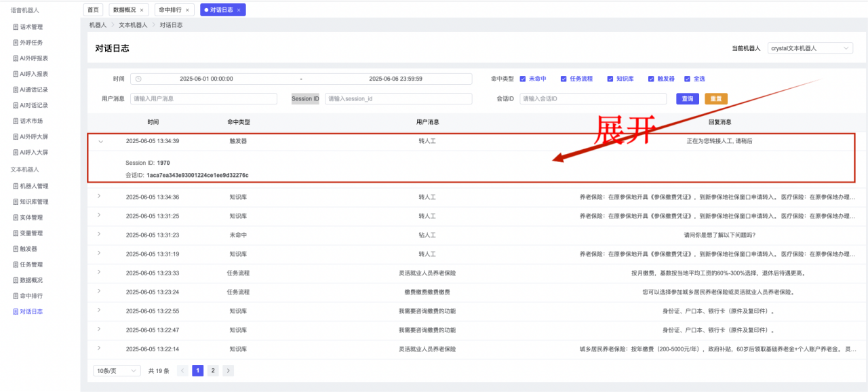Click the 知识库管理 sidebar icon
This screenshot has height=392, width=868.
click(x=16, y=202)
